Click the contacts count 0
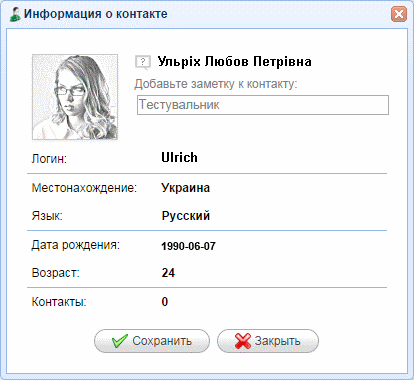The image size is (414, 380). [x=165, y=302]
